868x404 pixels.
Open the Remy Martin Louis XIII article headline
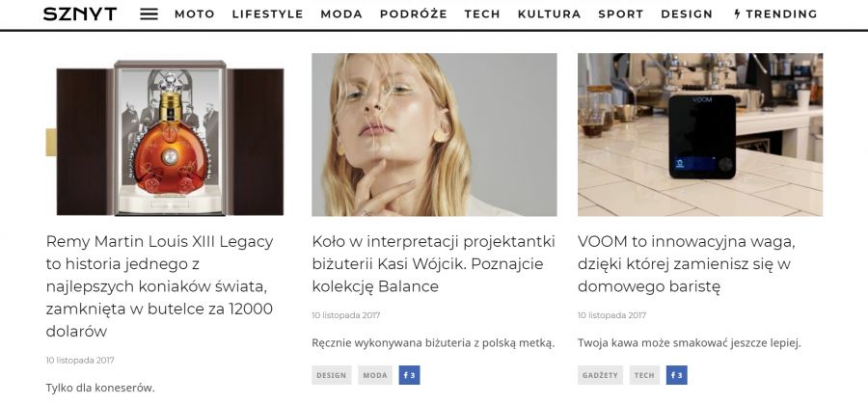159,286
